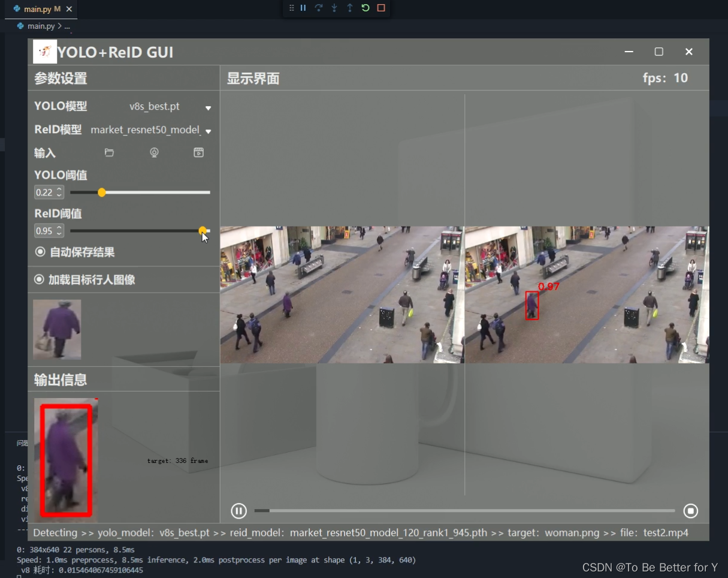
Task: Pause debugging with the pause icon
Action: click(303, 8)
